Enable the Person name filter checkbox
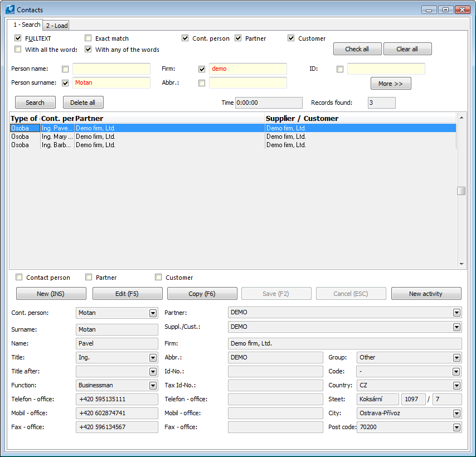This screenshot has height=457, width=476. [65, 69]
